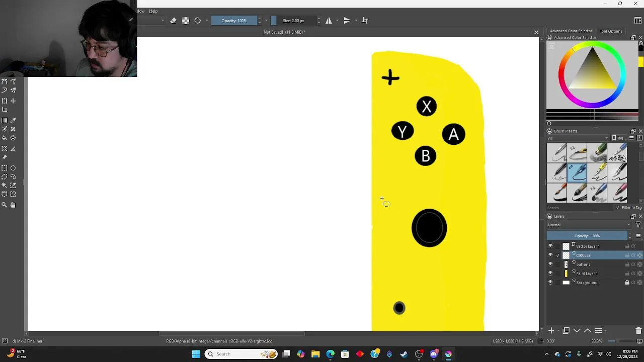Select the Gradient tool
This screenshot has width=644, height=362.
point(5,121)
